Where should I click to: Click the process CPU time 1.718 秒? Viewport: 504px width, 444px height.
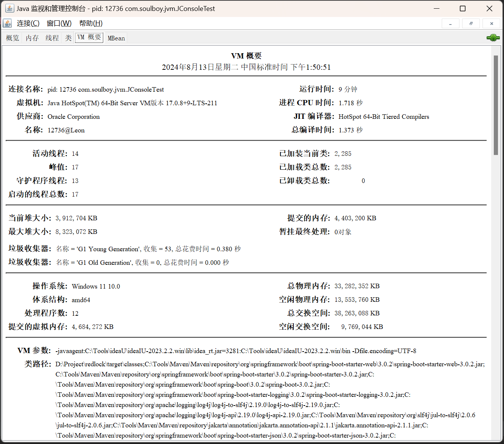(x=350, y=103)
